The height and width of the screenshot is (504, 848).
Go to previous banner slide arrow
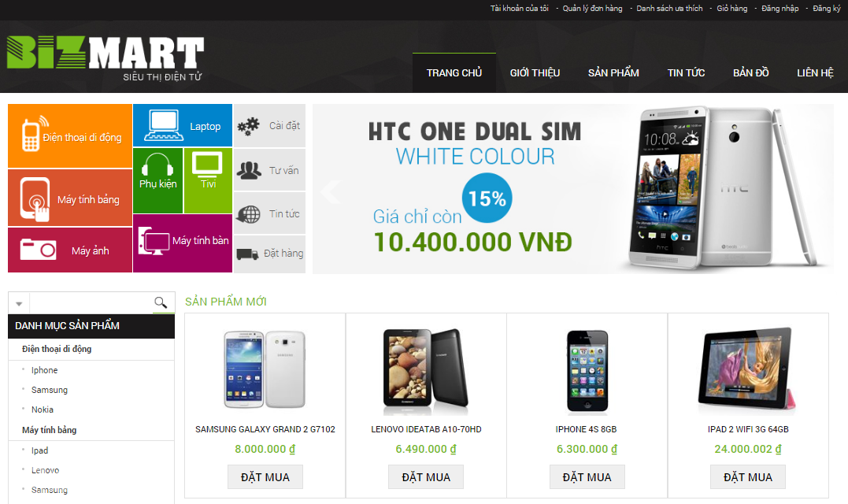(x=331, y=191)
